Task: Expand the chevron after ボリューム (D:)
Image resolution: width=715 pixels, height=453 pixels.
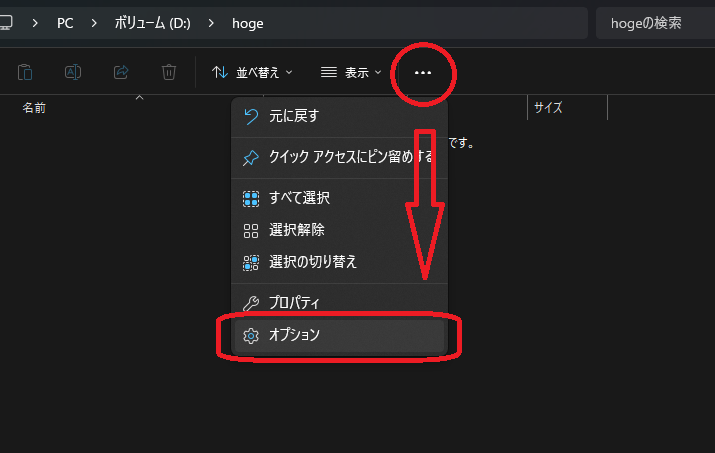Action: (x=211, y=23)
